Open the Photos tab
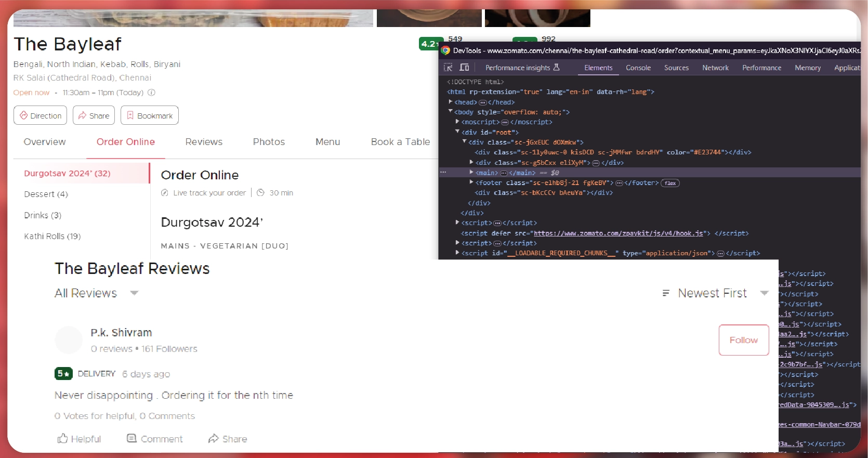Image resolution: width=868 pixels, height=458 pixels. coord(269,142)
